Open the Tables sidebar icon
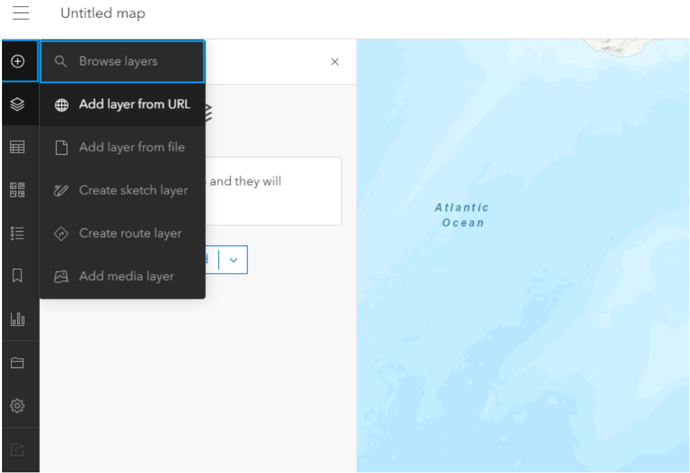 18,147
